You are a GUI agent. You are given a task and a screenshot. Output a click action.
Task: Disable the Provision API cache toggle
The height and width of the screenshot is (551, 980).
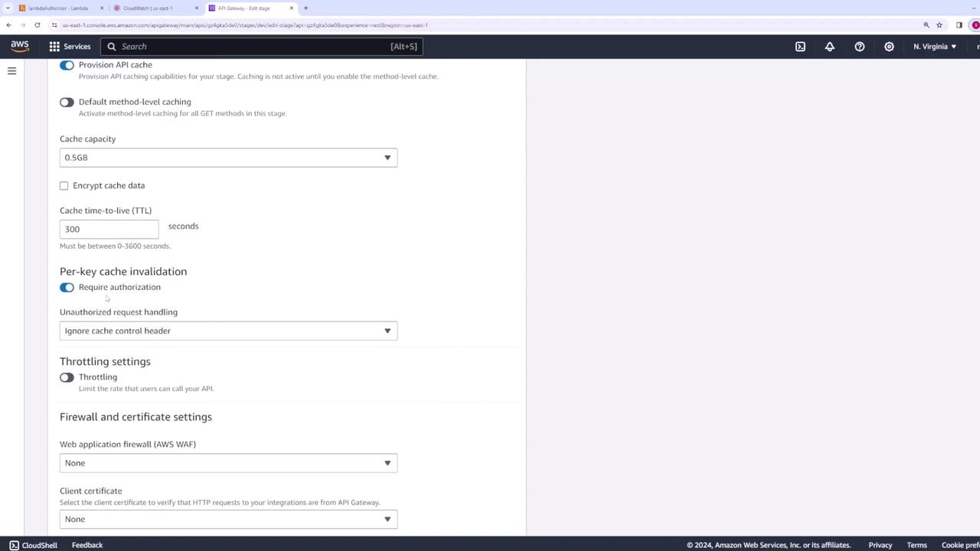67,65
